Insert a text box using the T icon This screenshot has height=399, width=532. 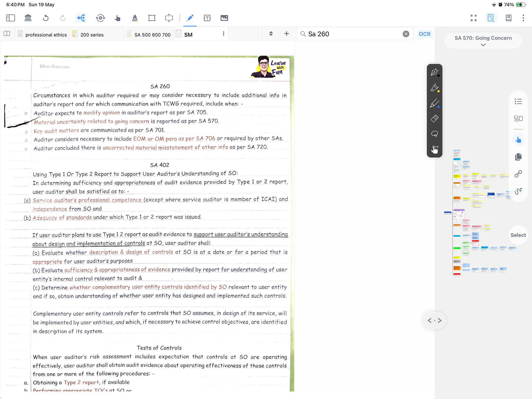[207, 18]
